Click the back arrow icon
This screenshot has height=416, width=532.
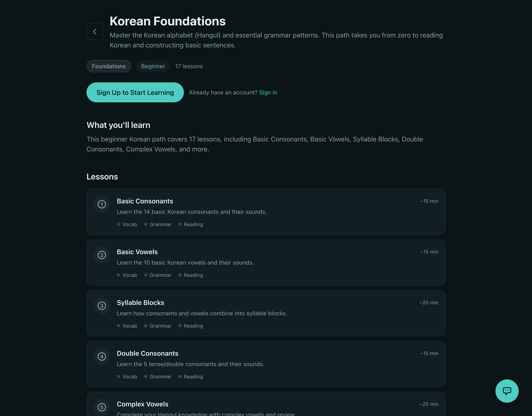(95, 31)
